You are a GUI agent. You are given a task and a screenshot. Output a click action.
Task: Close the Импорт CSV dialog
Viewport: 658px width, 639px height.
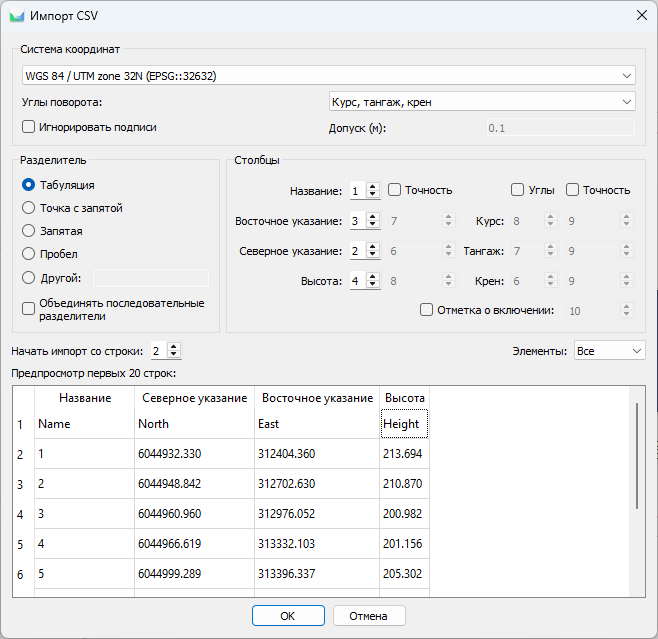click(x=642, y=16)
